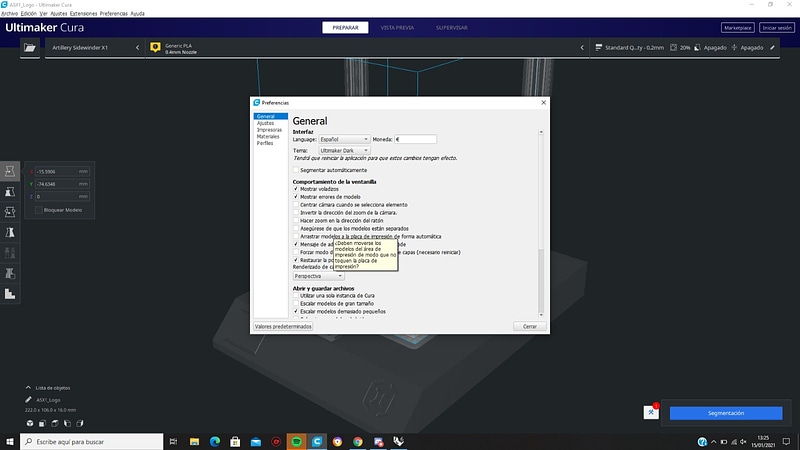
Task: Uncheck Escalar modelos demasiado pequeños
Action: click(x=296, y=311)
